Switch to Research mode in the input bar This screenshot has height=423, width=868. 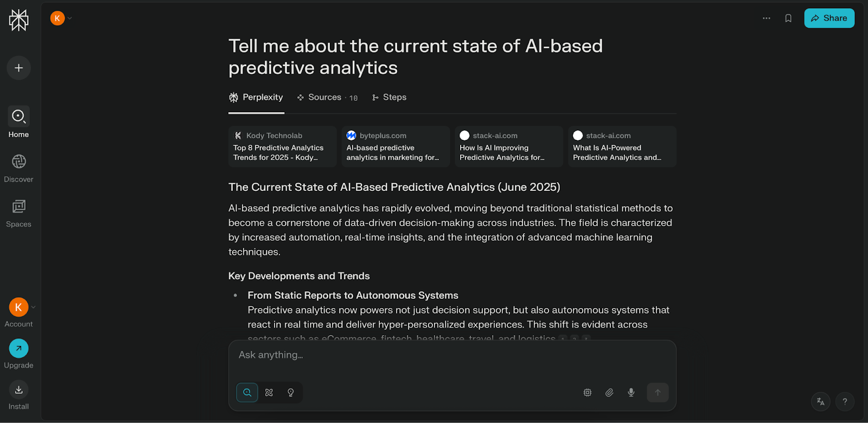click(x=269, y=393)
